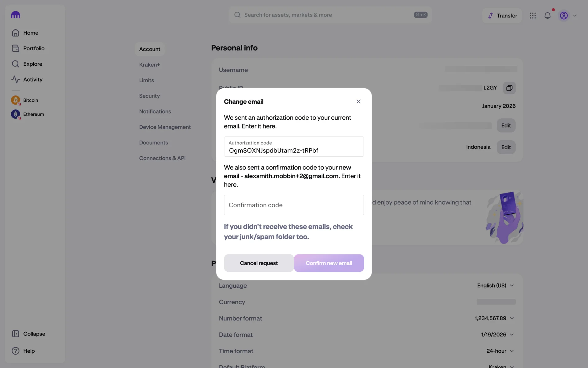
Task: Open the profile account menu
Action: coord(568,16)
